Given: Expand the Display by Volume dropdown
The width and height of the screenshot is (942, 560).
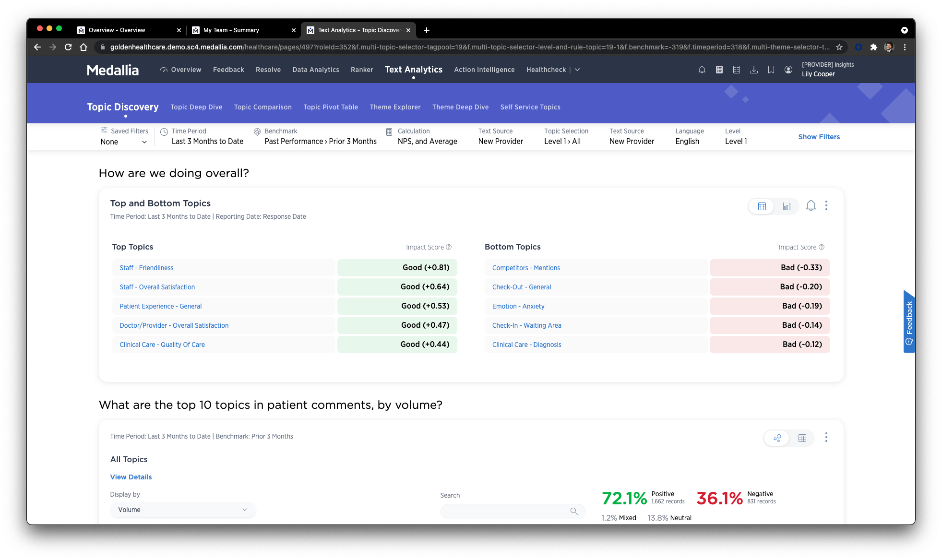Looking at the screenshot, I should (183, 510).
